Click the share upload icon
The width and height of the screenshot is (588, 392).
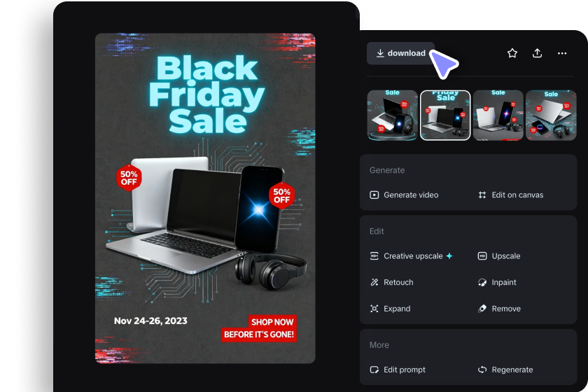coord(538,53)
